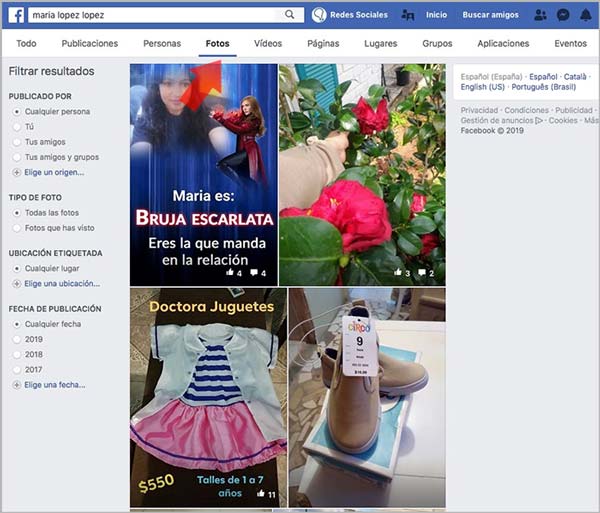
Task: Expand Elige una fecha option
Action: pos(55,385)
